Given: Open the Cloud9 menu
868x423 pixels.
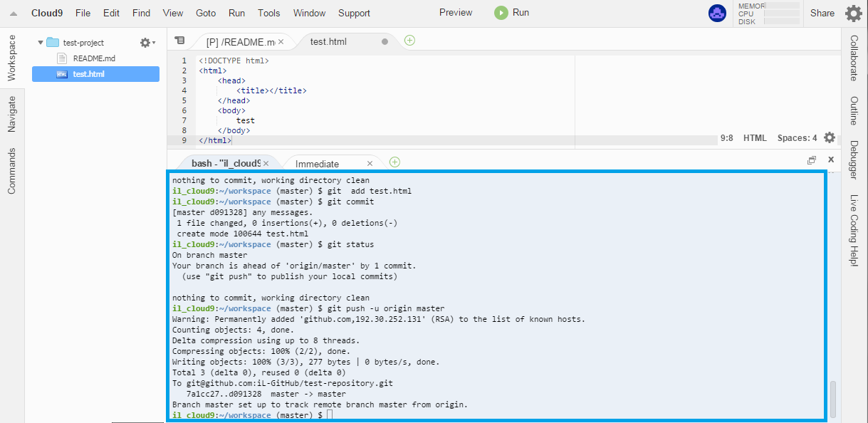Looking at the screenshot, I should point(48,13).
